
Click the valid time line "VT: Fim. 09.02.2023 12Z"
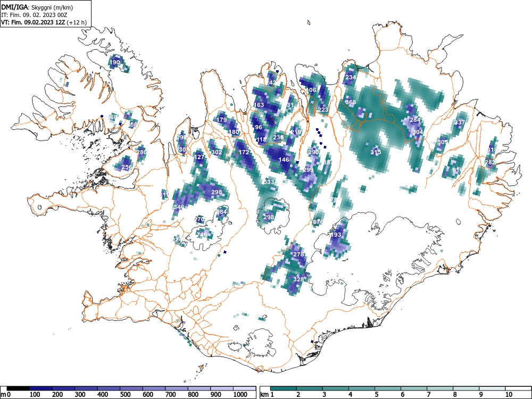coord(33,23)
